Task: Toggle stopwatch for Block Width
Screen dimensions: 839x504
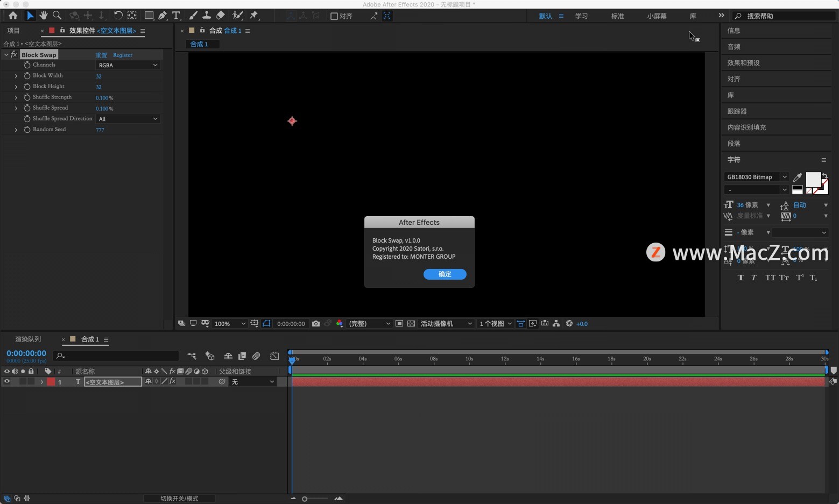Action: [27, 76]
